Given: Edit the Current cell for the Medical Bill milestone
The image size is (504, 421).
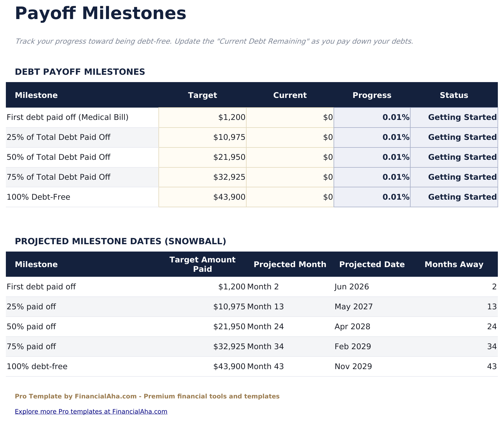Looking at the screenshot, I should [290, 117].
